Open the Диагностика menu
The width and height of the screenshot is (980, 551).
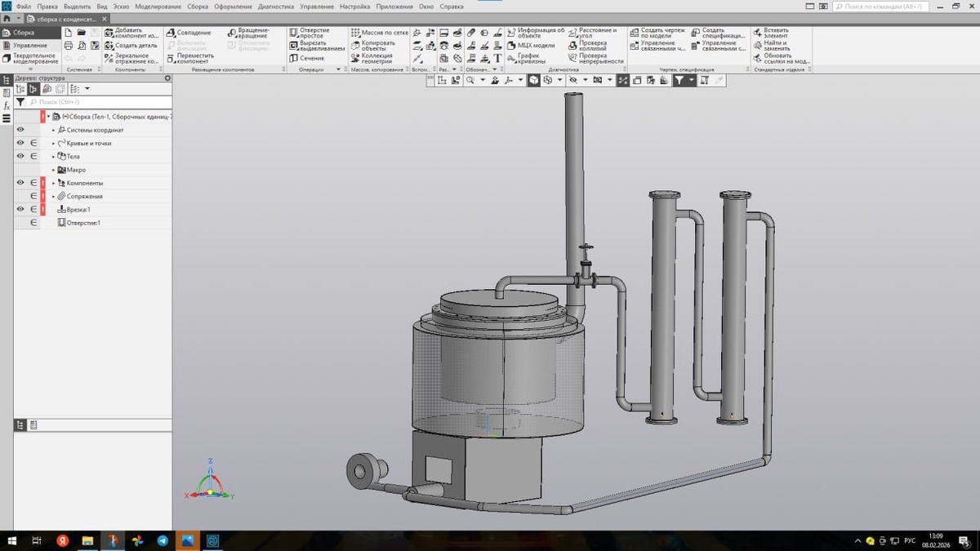coord(275,7)
